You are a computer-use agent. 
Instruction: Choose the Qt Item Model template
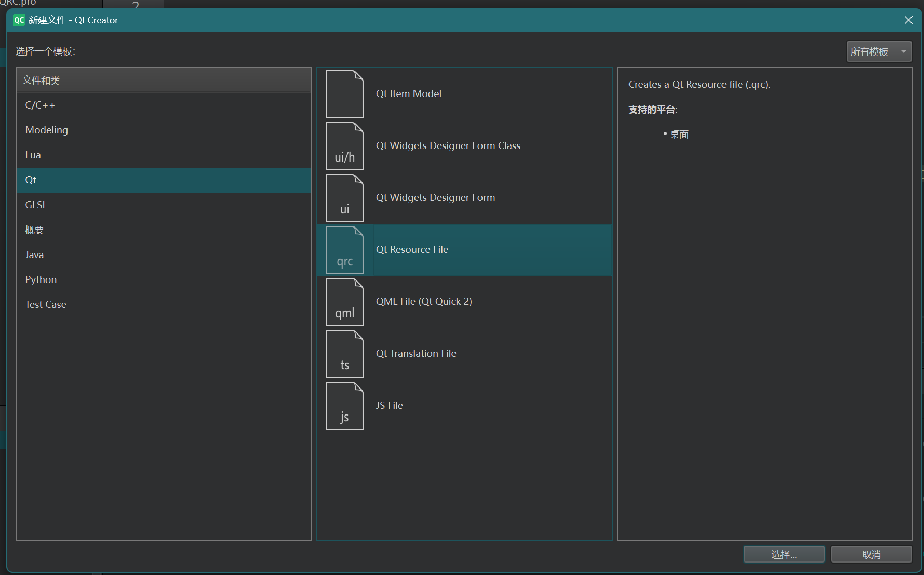[464, 94]
